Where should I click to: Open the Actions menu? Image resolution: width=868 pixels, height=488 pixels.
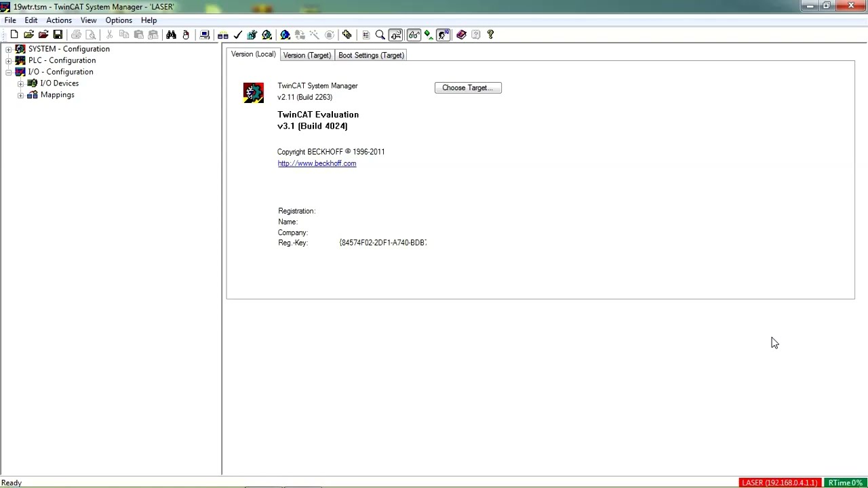(59, 20)
